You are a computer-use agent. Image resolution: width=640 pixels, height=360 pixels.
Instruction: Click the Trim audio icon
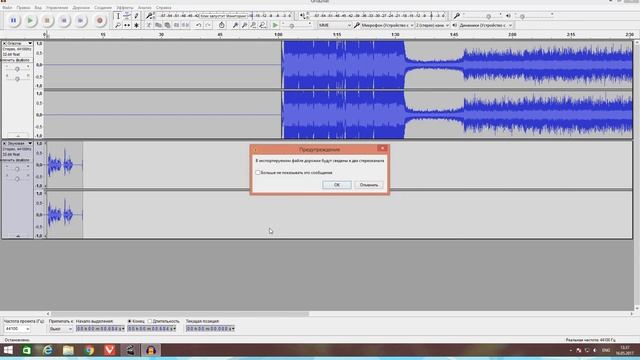tap(176, 25)
